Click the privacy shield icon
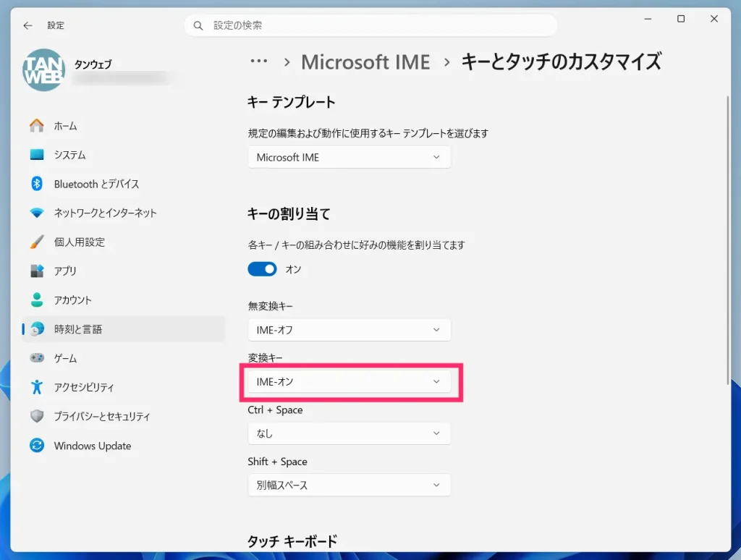 [37, 416]
